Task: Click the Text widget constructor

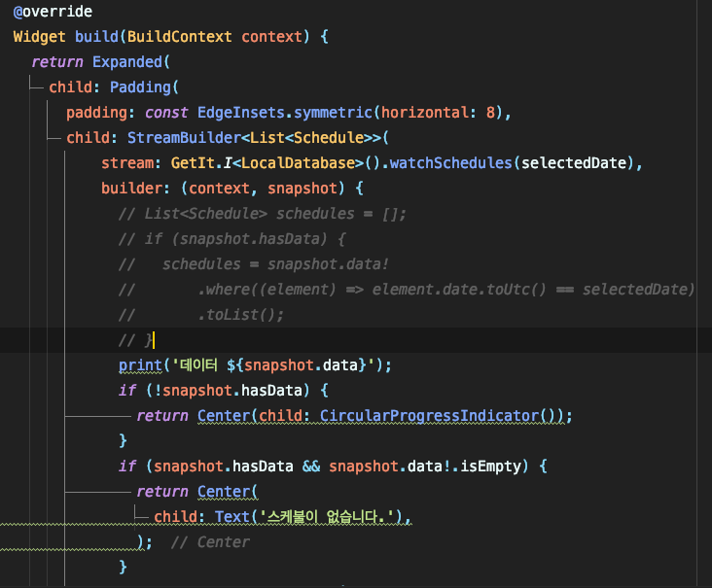Action: (232, 517)
